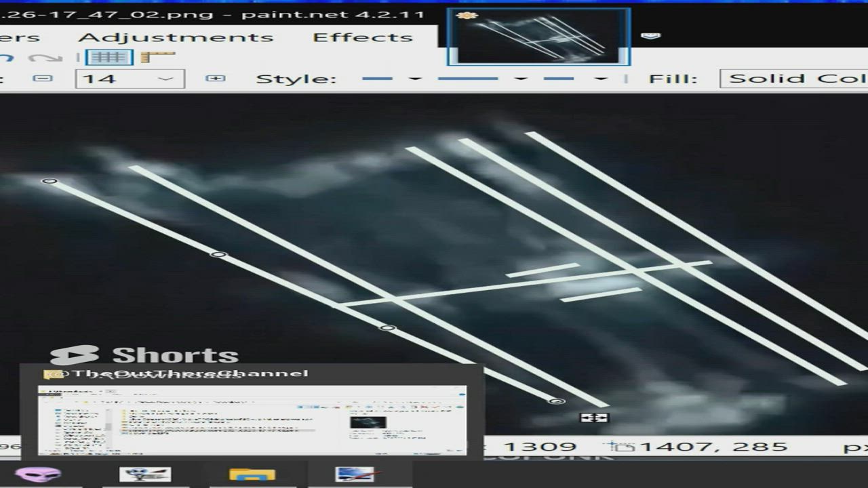This screenshot has width=868, height=488.
Task: Expand the line end cap style dropdown
Action: tap(601, 79)
